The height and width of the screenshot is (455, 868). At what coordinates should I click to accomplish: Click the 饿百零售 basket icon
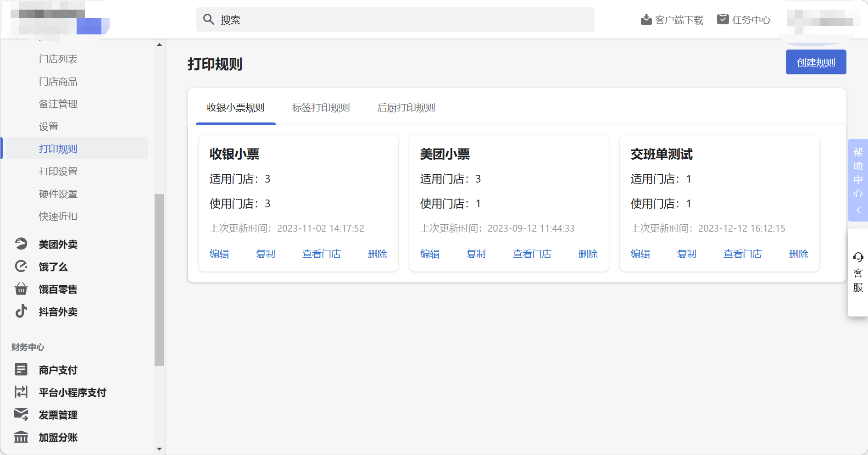pos(21,289)
